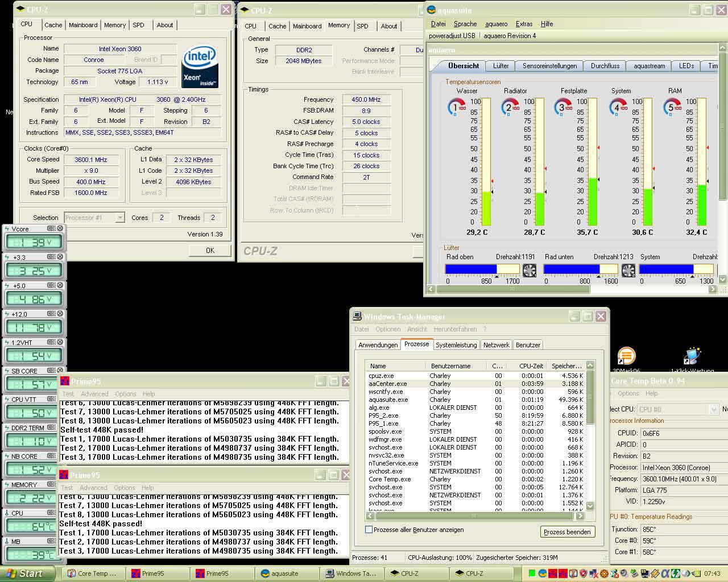Viewport: 728px width, 582px height.
Task: Open Options menu in lower Prime95 window
Action: pyautogui.click(x=125, y=488)
